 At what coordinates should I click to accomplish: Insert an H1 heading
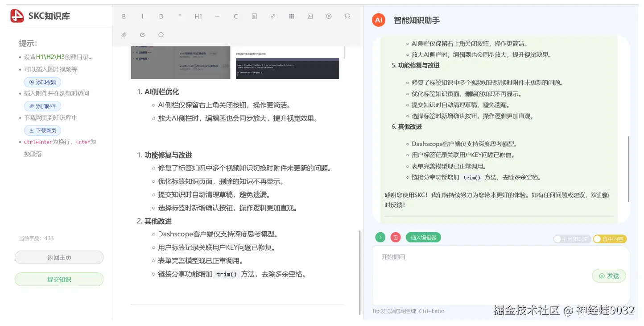point(198,16)
